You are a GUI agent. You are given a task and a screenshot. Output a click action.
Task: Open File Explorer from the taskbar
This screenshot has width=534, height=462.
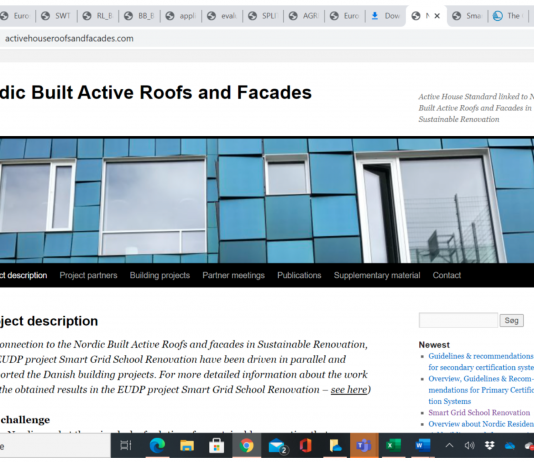pyautogui.click(x=187, y=445)
